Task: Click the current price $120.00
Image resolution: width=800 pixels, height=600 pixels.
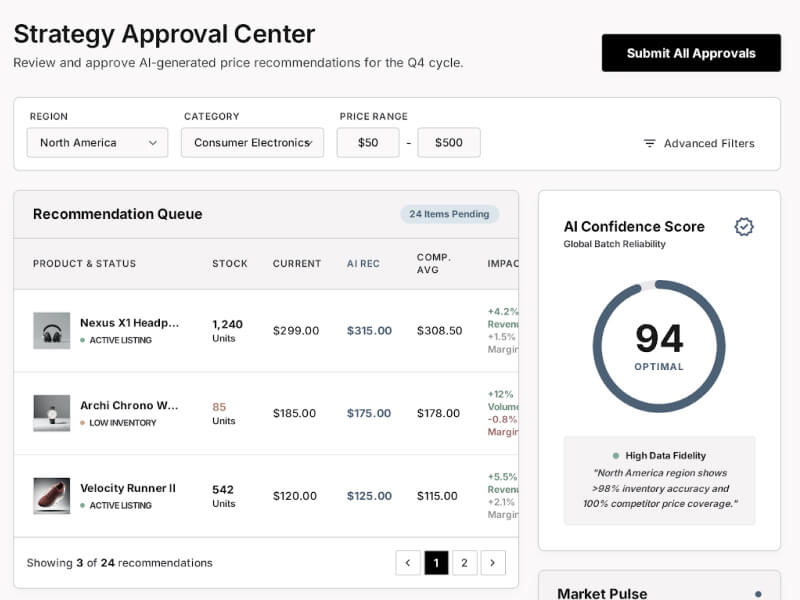Action: 295,496
